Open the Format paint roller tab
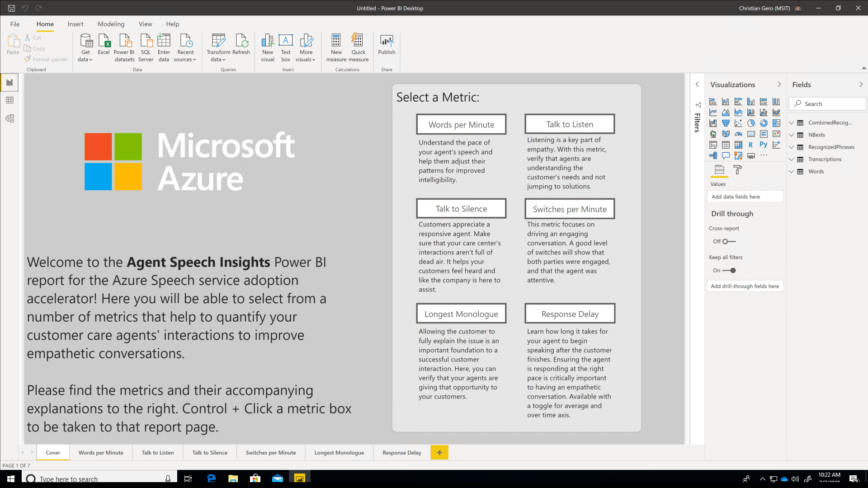Screen dimensions: 868x488 (x=737, y=170)
